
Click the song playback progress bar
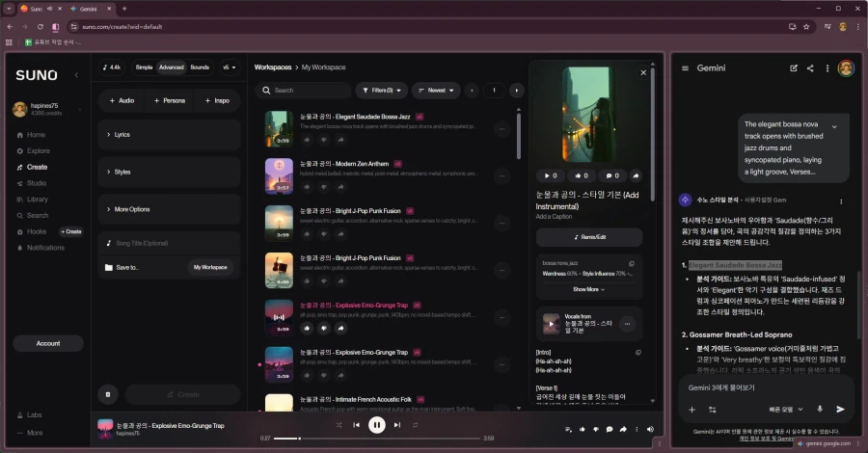click(376, 439)
